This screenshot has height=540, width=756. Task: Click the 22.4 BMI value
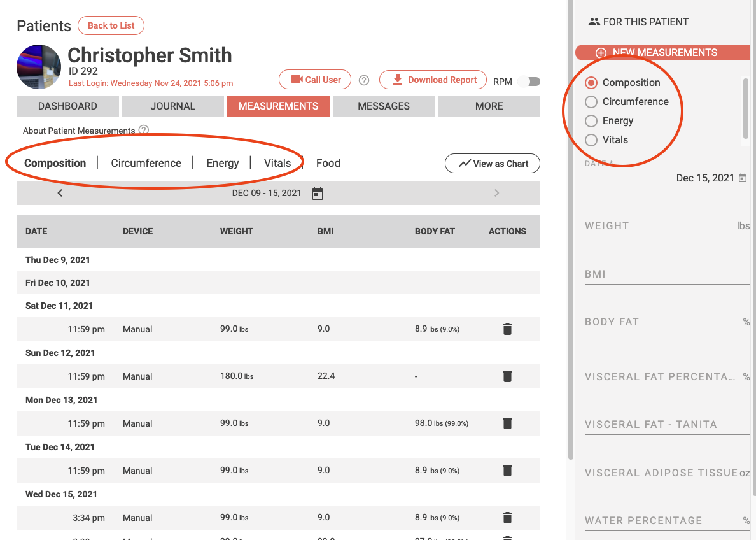coord(326,376)
